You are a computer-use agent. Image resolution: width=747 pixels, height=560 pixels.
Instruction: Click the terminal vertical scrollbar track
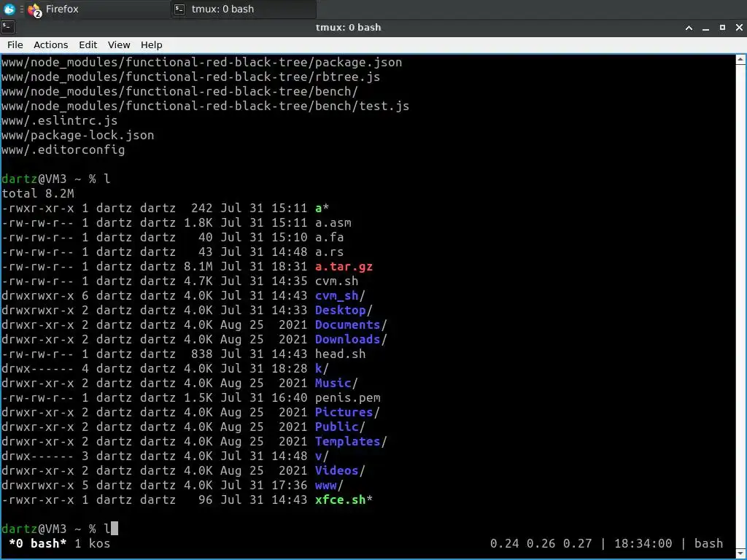pyautogui.click(x=740, y=307)
